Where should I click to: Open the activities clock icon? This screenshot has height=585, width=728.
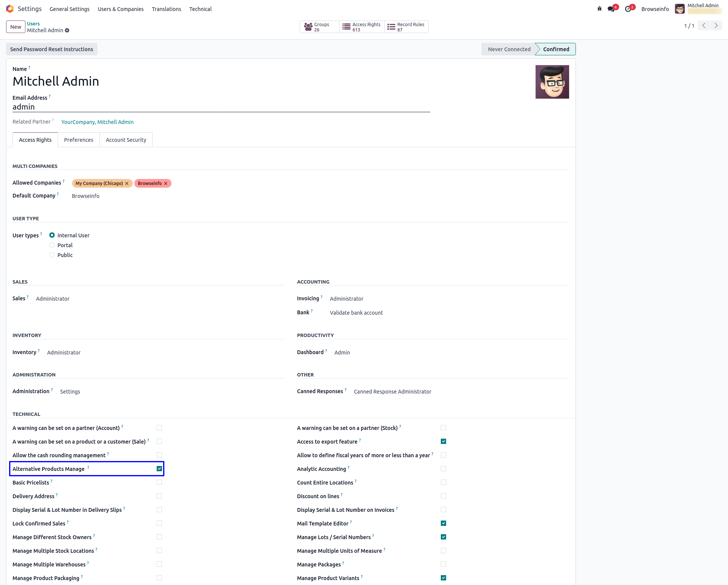coord(628,9)
